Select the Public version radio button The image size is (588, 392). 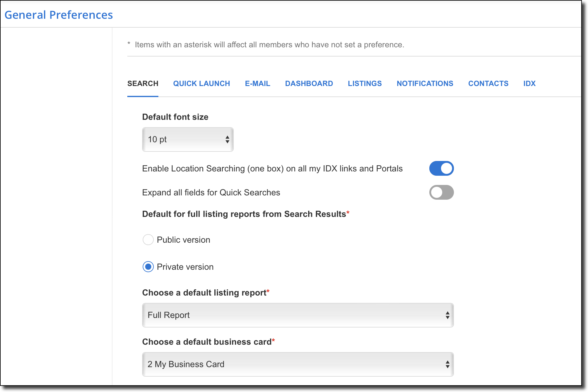148,240
